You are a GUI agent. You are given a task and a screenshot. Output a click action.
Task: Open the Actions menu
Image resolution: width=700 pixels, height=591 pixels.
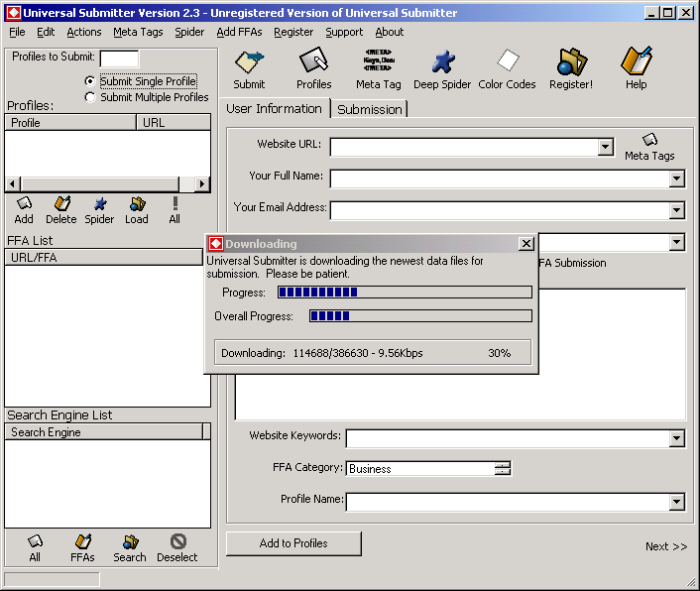point(84,32)
